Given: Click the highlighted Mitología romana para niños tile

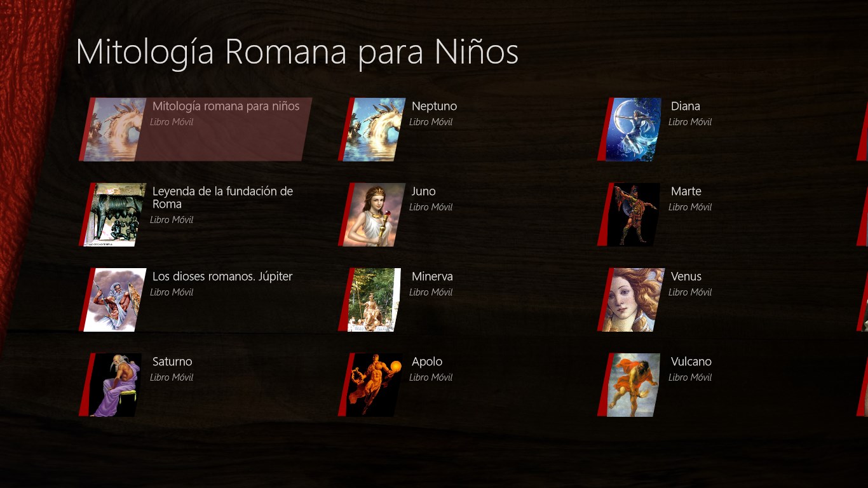Looking at the screenshot, I should 196,129.
